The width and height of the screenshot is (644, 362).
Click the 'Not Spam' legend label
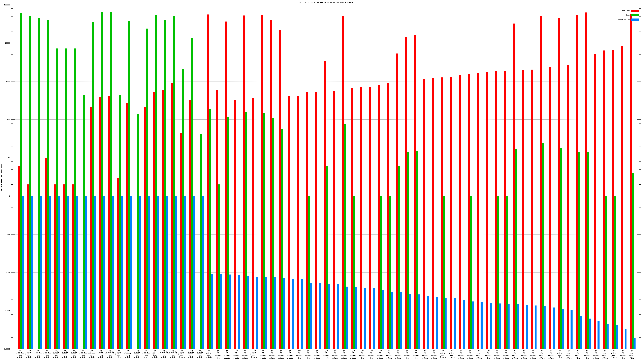click(626, 11)
